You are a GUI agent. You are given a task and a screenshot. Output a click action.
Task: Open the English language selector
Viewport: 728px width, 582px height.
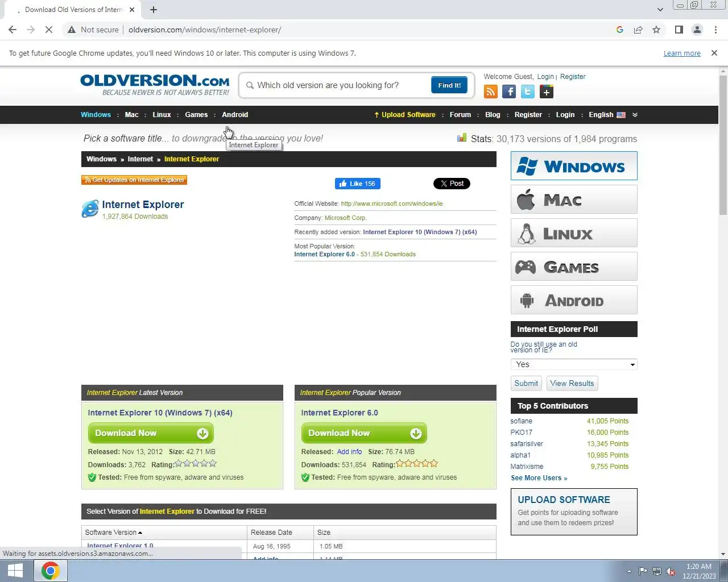point(601,115)
